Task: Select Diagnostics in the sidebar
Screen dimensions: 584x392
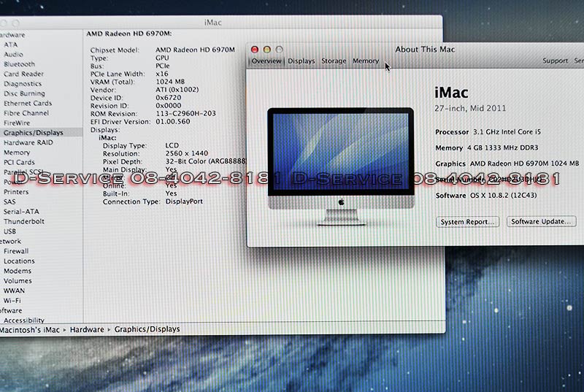Action: point(23,84)
